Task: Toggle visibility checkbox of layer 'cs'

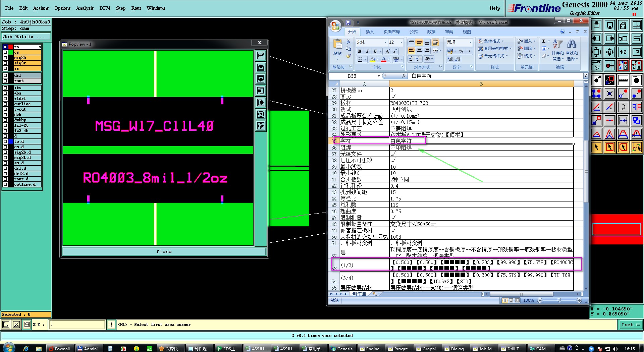Action: point(5,52)
